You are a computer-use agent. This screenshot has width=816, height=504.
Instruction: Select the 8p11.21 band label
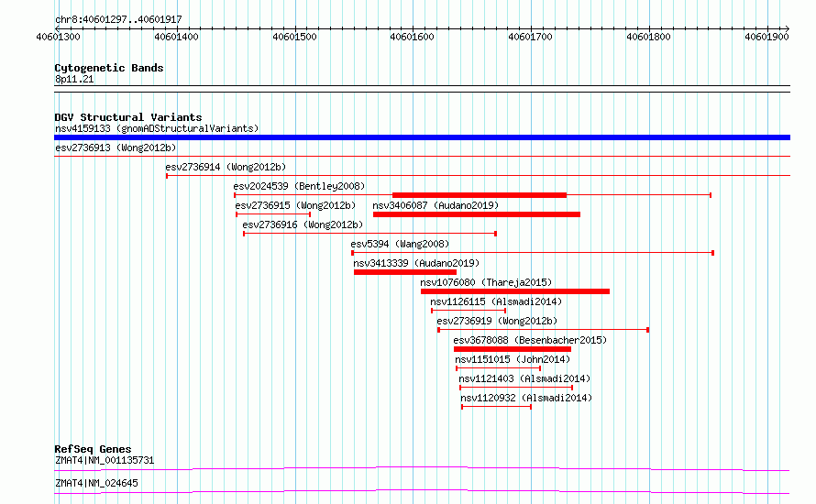74,79
